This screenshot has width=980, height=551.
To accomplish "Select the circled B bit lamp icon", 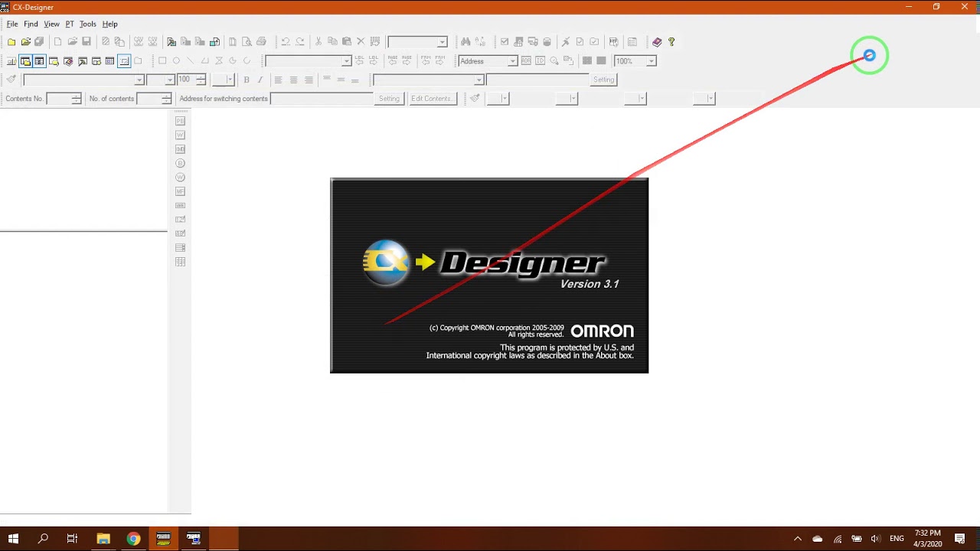I will pyautogui.click(x=181, y=163).
